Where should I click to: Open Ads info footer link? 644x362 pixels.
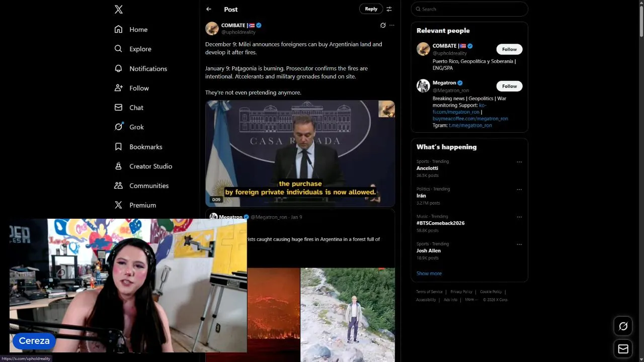(x=450, y=300)
